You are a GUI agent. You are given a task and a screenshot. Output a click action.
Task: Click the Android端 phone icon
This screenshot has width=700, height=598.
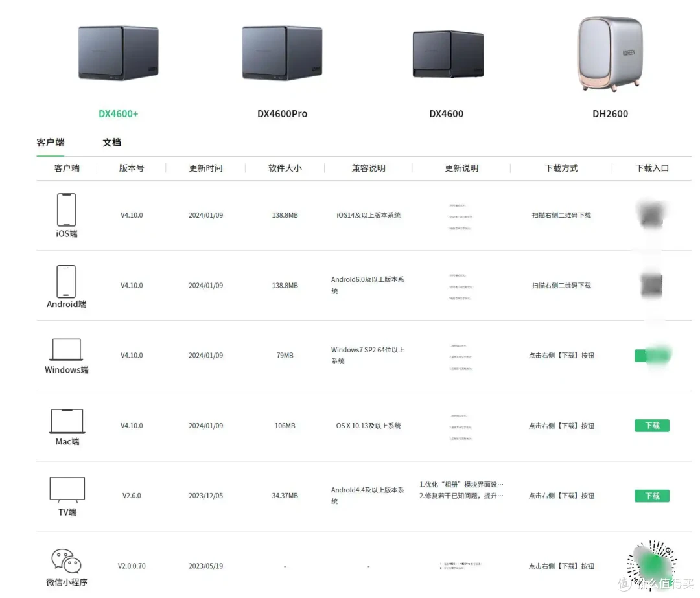66,282
